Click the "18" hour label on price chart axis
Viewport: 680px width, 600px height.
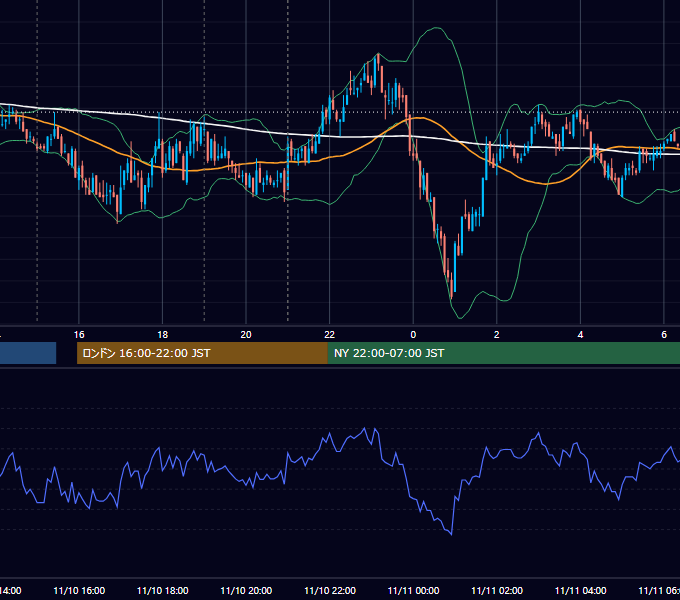coord(163,335)
